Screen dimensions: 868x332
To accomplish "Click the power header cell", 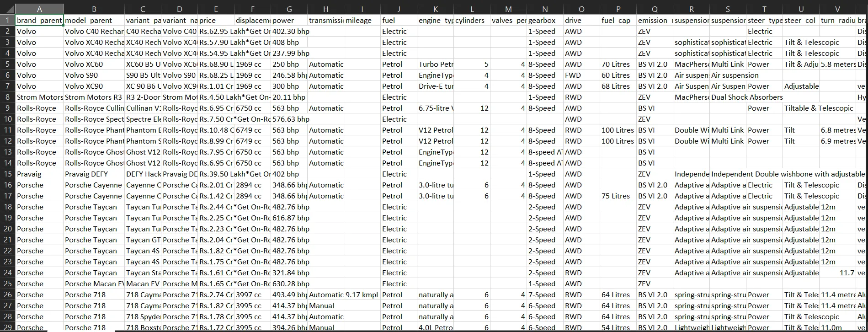I will tap(289, 20).
